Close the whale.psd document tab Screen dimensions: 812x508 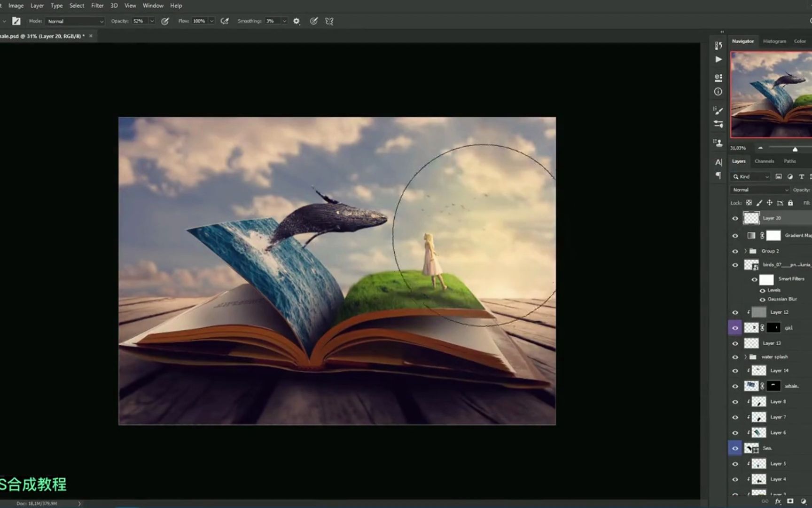91,36
